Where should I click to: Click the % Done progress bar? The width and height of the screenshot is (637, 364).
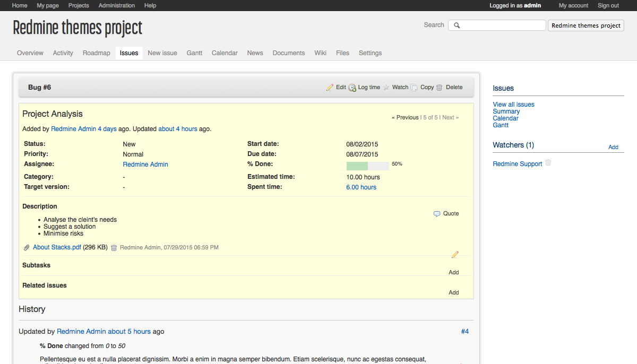click(368, 166)
